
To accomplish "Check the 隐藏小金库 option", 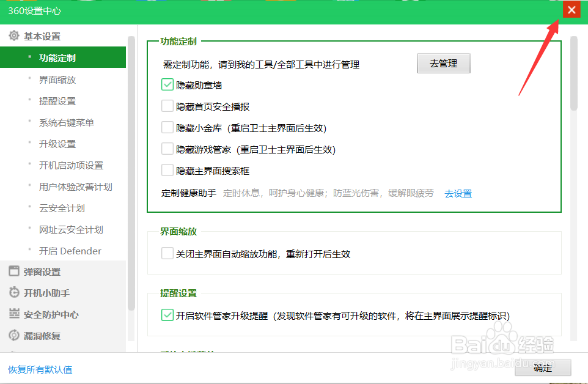I will (167, 128).
